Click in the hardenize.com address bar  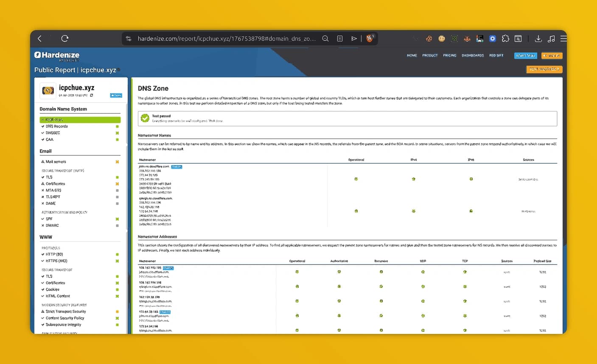pos(227,39)
